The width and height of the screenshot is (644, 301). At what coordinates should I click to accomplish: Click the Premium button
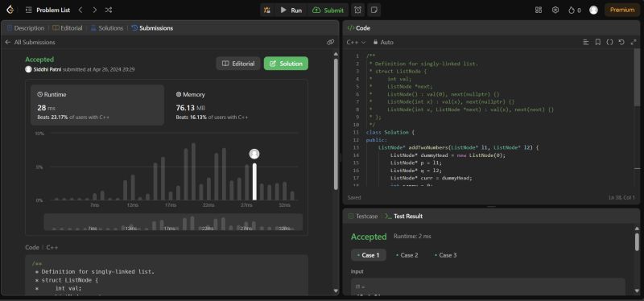(x=621, y=10)
